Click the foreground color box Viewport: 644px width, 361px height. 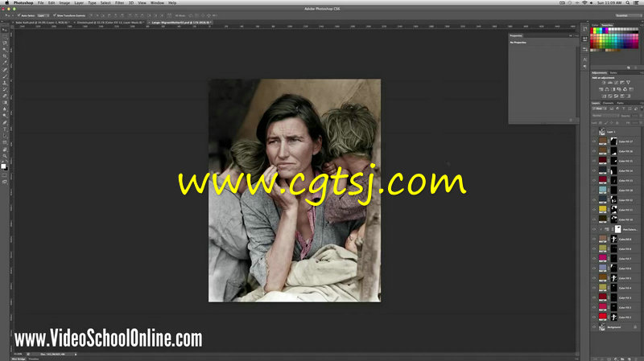[3, 166]
